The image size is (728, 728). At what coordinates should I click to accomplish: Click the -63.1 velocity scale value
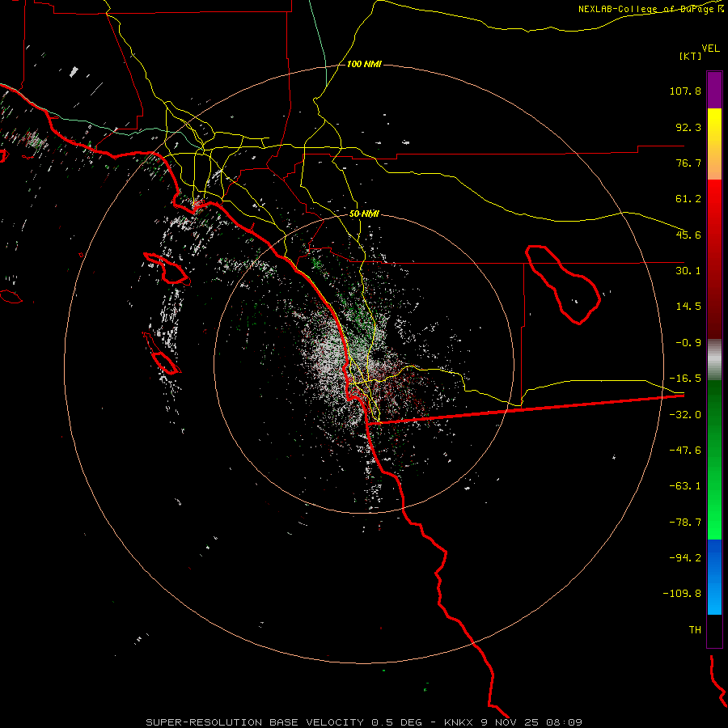tap(685, 486)
